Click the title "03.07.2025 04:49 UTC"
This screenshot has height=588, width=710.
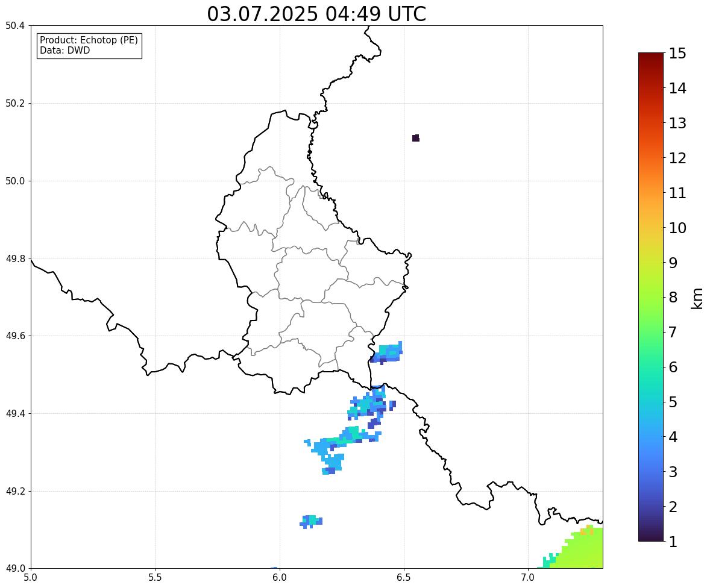pos(316,14)
